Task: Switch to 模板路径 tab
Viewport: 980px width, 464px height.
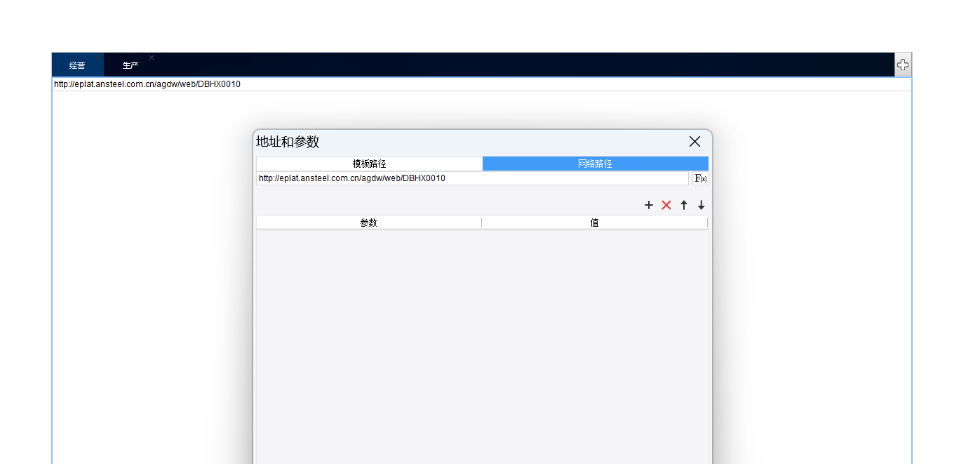Action: point(370,164)
